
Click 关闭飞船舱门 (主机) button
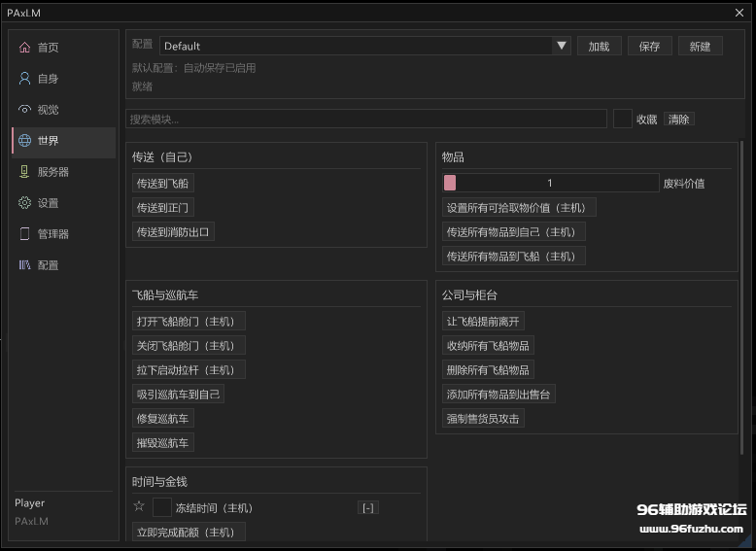(189, 346)
